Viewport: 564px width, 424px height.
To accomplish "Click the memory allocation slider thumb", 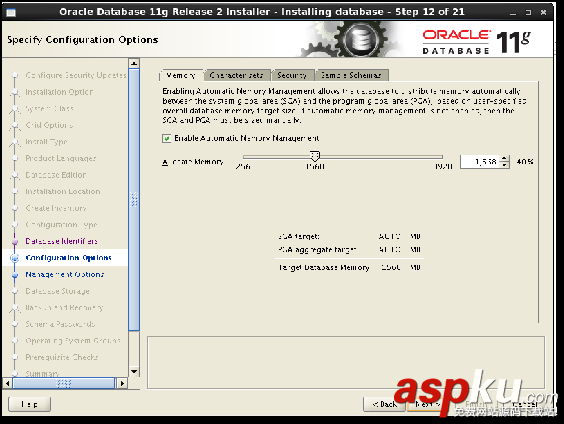I will (315, 156).
